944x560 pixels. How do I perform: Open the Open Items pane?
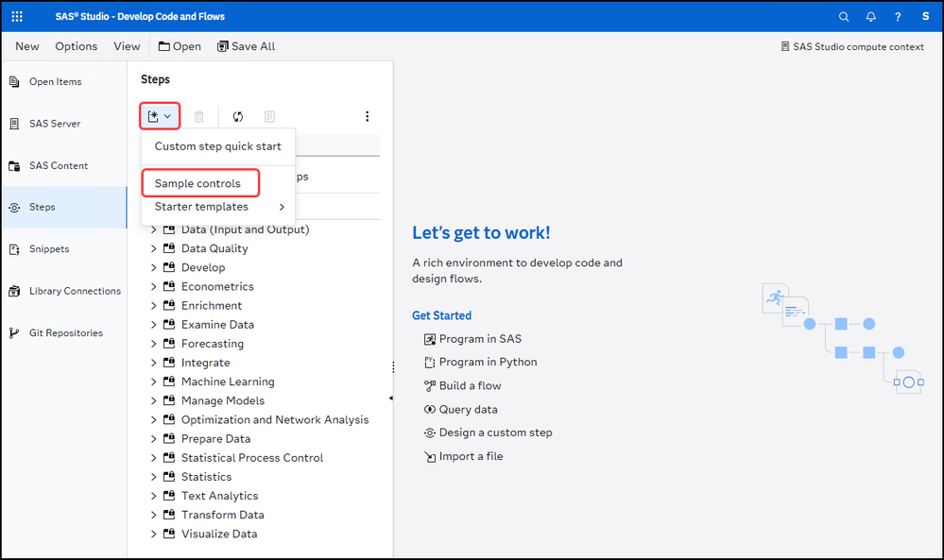coord(64,82)
